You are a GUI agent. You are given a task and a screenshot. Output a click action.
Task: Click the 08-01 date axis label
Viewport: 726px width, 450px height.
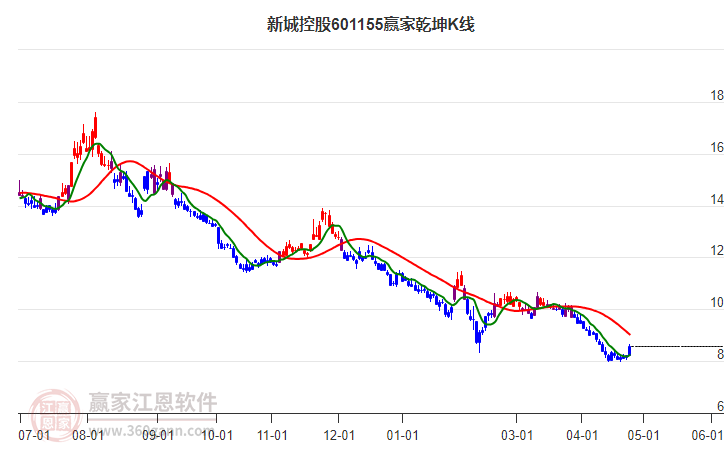pyautogui.click(x=88, y=435)
